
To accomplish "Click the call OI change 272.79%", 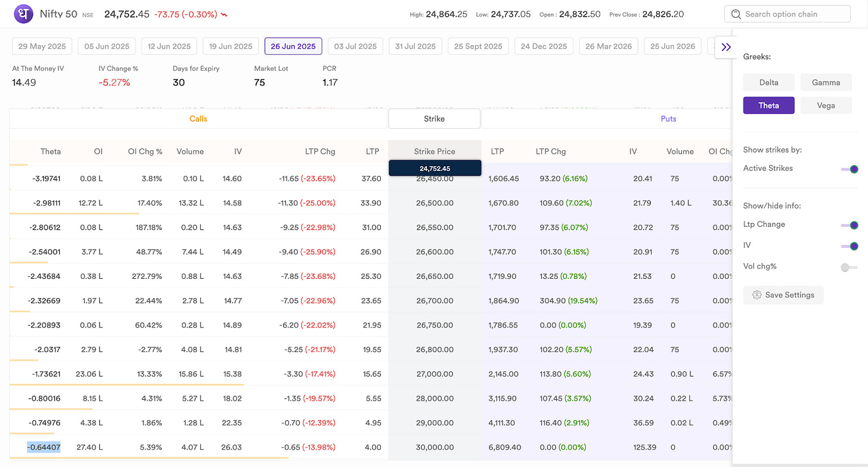I will point(146,276).
